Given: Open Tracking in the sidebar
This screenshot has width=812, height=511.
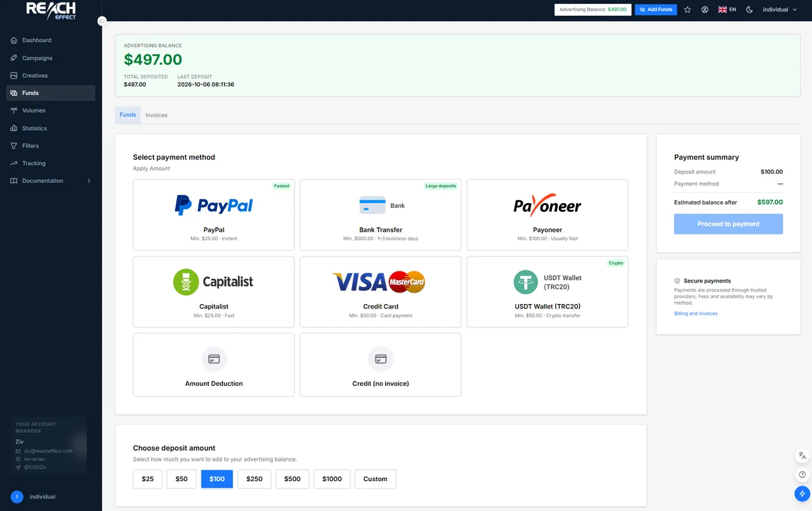Looking at the screenshot, I should tap(51, 163).
